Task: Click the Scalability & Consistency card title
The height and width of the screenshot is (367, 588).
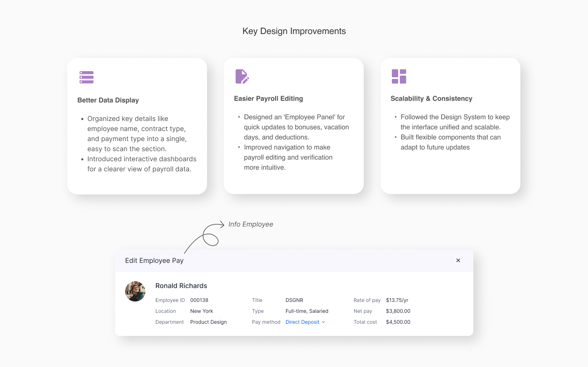Action: point(431,98)
